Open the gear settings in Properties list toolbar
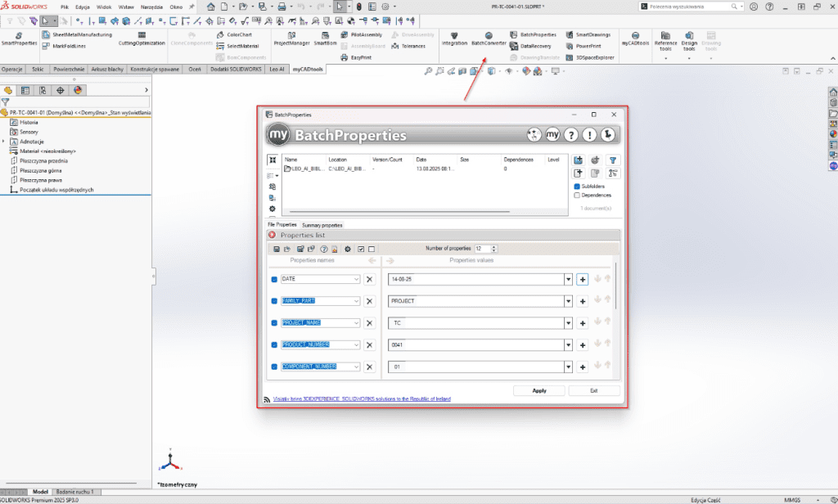Screen dimensions: 838x504 (347, 249)
